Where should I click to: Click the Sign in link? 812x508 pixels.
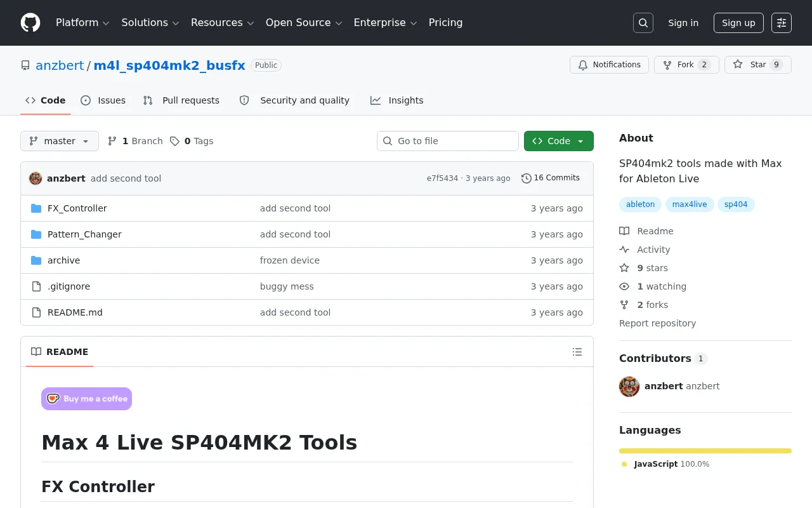[x=683, y=23]
